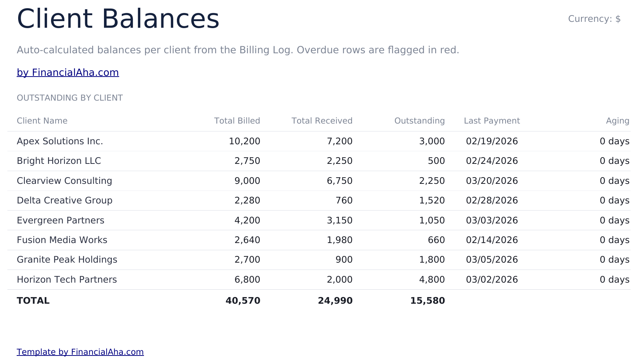Open the 'Template by FinancialAha.com' footer link
Image resolution: width=638 pixels, height=364 pixels.
(80, 352)
